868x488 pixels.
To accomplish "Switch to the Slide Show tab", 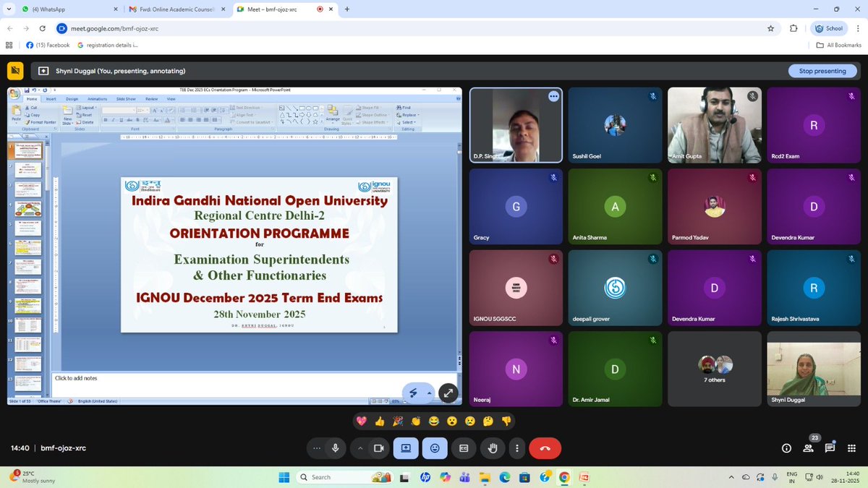I will coord(126,99).
